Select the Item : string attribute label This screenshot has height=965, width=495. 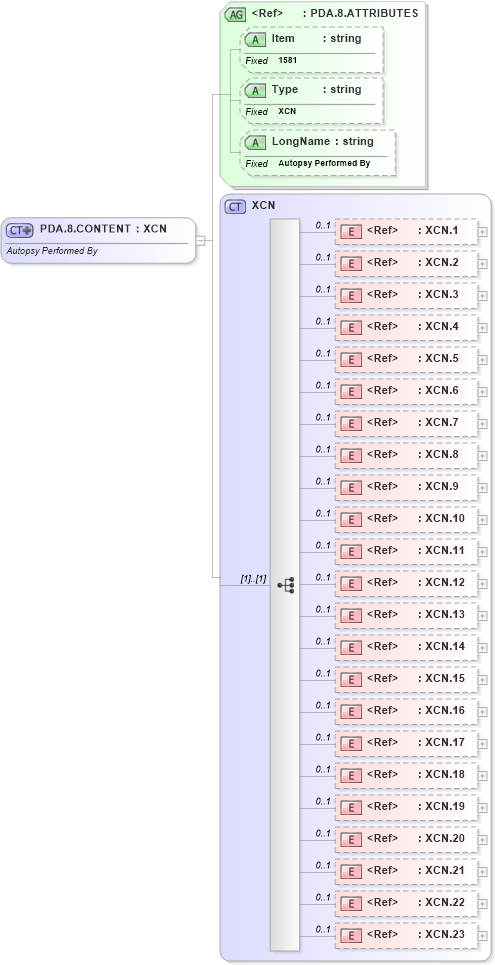[x=316, y=38]
